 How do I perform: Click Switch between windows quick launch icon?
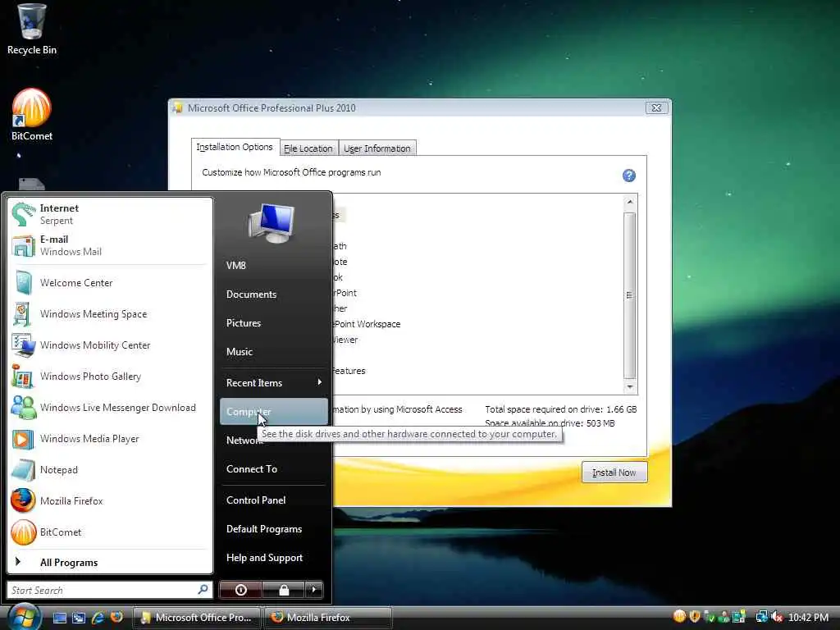79,618
